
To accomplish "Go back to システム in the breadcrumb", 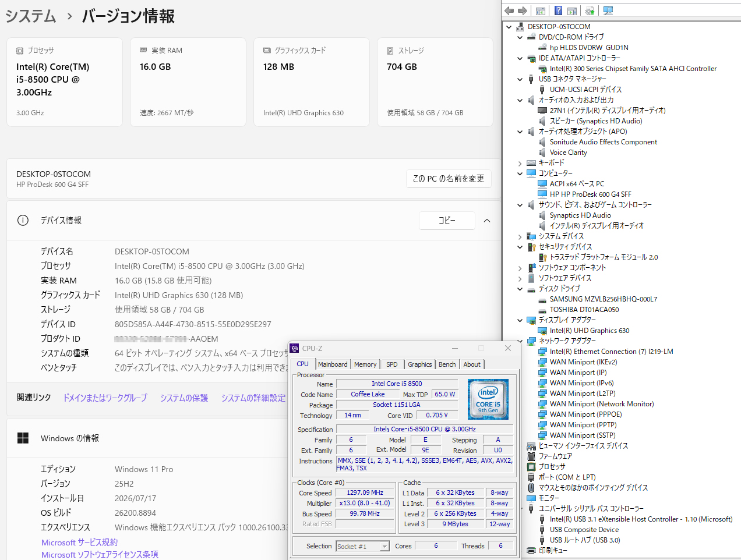I will tap(31, 16).
